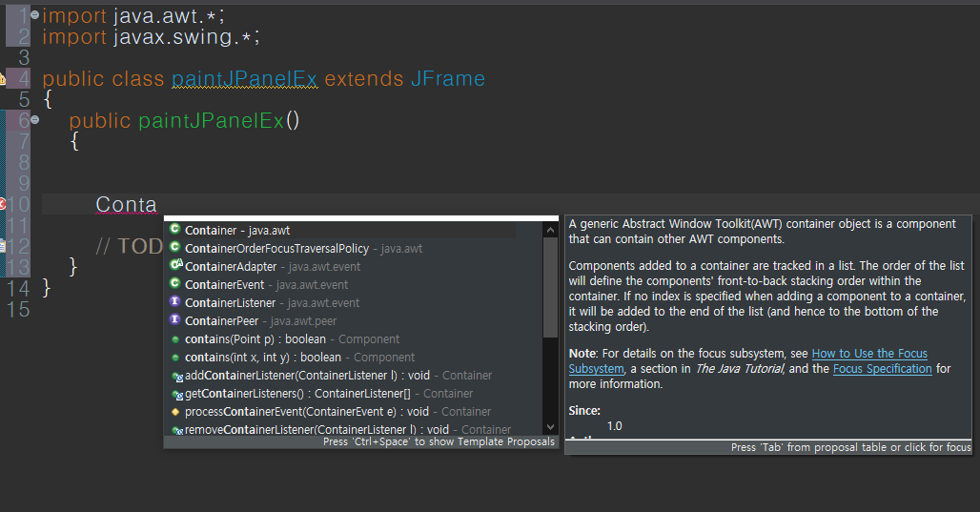The width and height of the screenshot is (980, 512).
Task: Click class name paintJPanelEx on line 4
Action: 244,79
